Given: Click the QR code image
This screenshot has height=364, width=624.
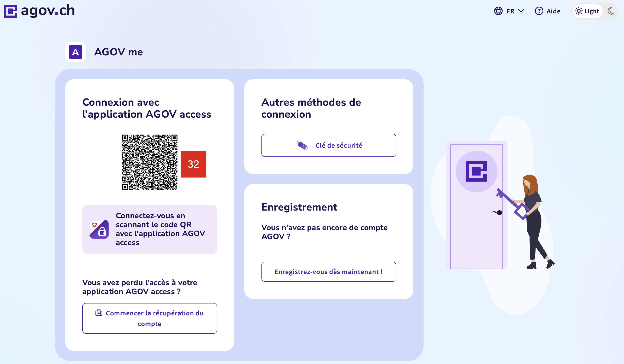Looking at the screenshot, I should [x=149, y=162].
